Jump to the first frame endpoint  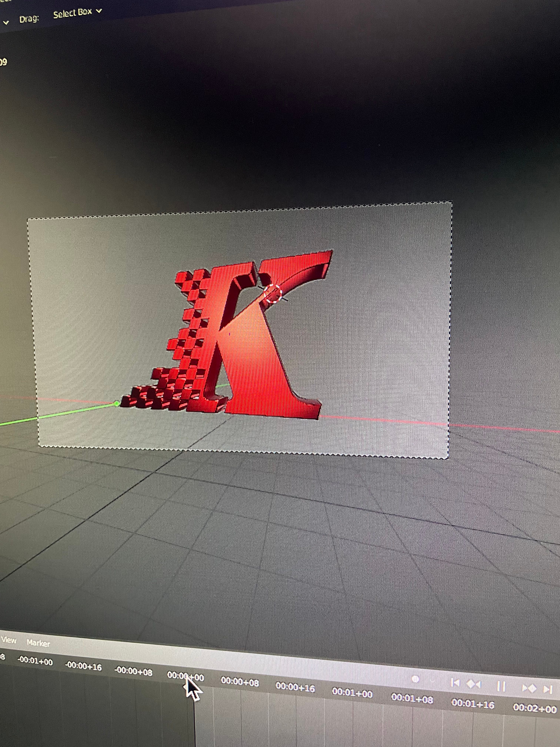click(455, 683)
